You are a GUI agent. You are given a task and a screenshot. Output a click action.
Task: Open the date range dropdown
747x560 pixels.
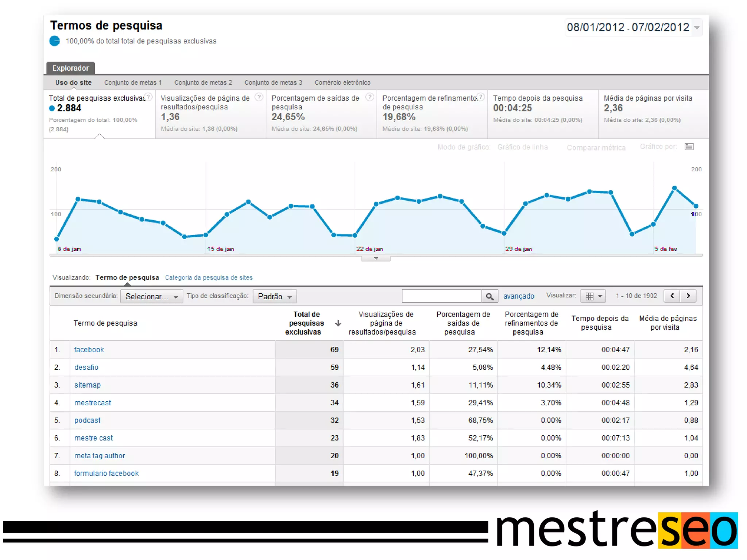coord(697,28)
